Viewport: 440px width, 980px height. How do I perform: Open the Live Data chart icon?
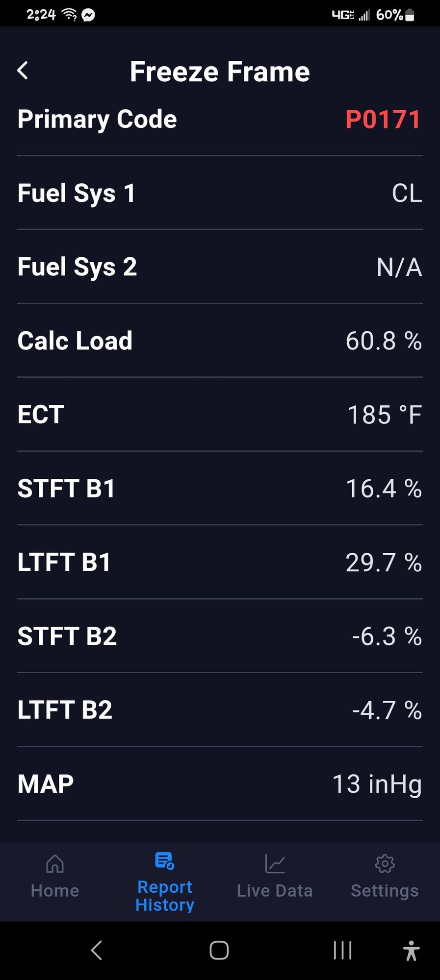(x=275, y=863)
